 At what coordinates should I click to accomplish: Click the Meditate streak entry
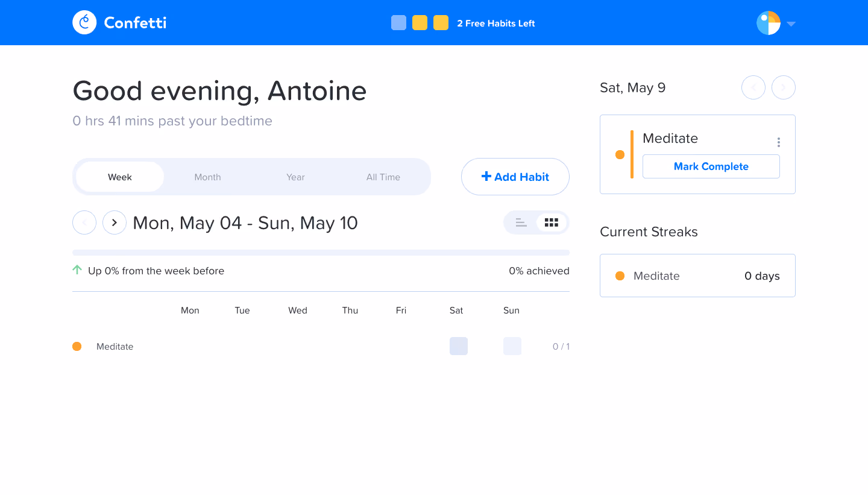(x=697, y=276)
